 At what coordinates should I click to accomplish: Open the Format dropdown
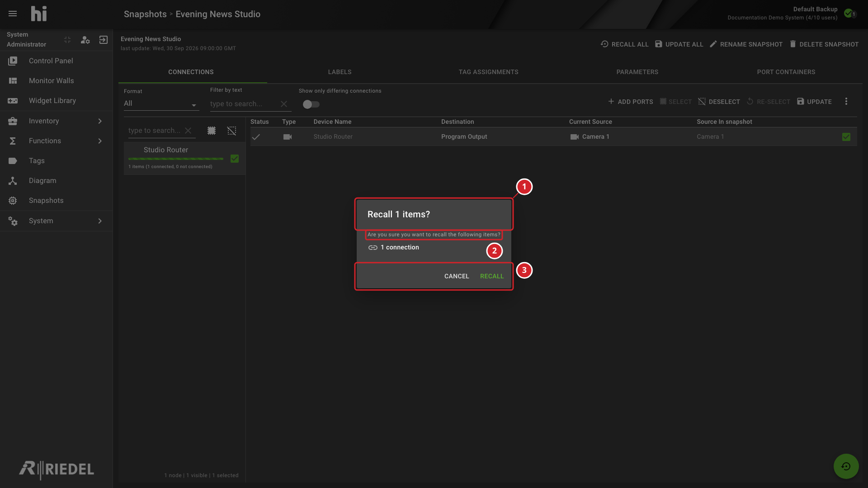pyautogui.click(x=161, y=103)
